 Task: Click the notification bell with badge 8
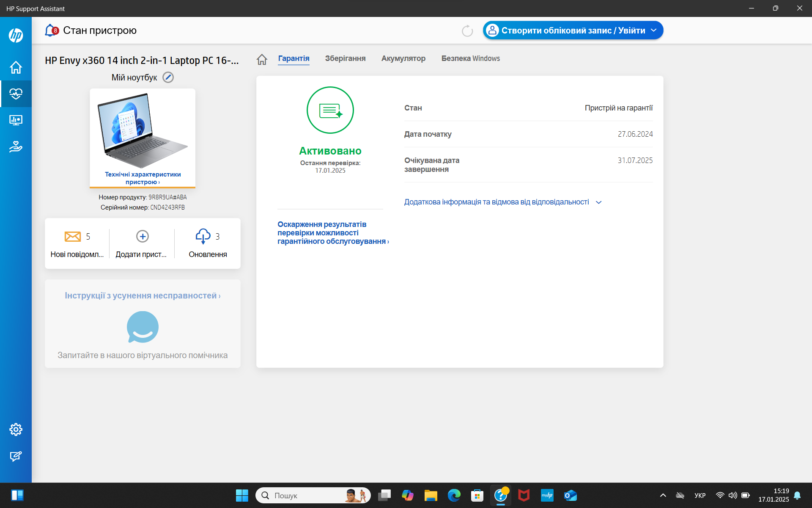51,30
